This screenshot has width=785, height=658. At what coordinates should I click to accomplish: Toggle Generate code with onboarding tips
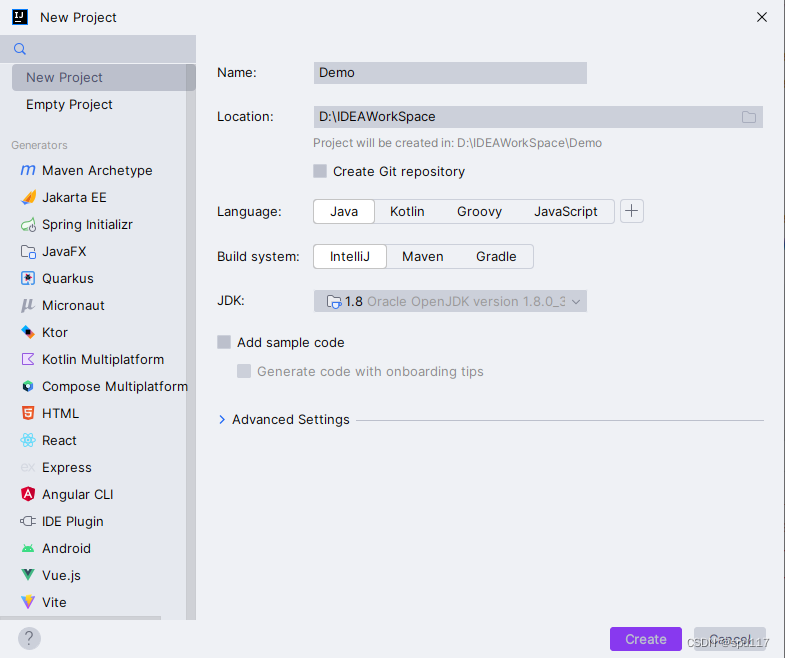click(x=244, y=372)
